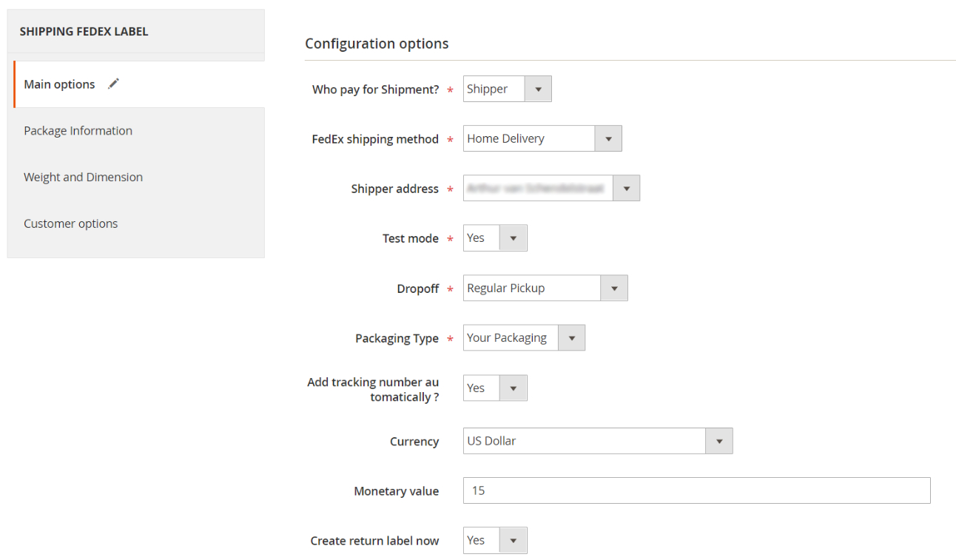Open the Who pay for Shipment dropdown
Image resolution: width=956 pixels, height=560 pixels.
pos(507,89)
